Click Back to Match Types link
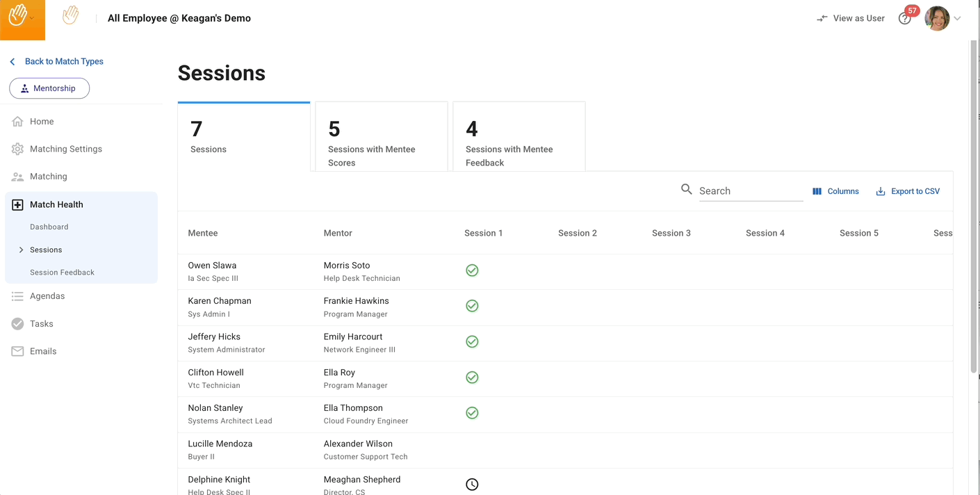Screen dimensions: 980x495 63,61
